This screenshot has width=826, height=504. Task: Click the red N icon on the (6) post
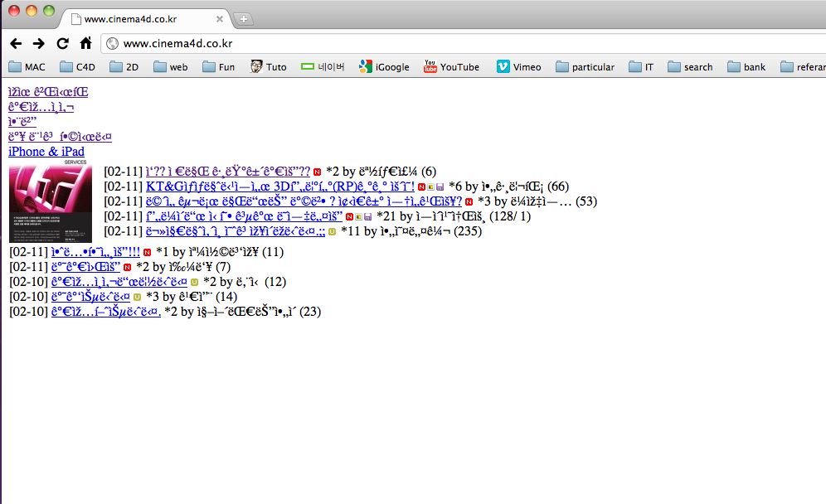pos(317,172)
